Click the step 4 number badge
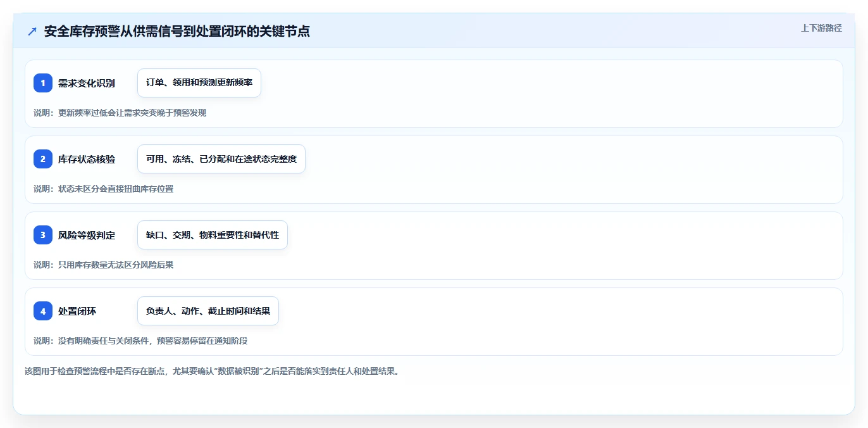This screenshot has height=428, width=868. click(x=43, y=311)
